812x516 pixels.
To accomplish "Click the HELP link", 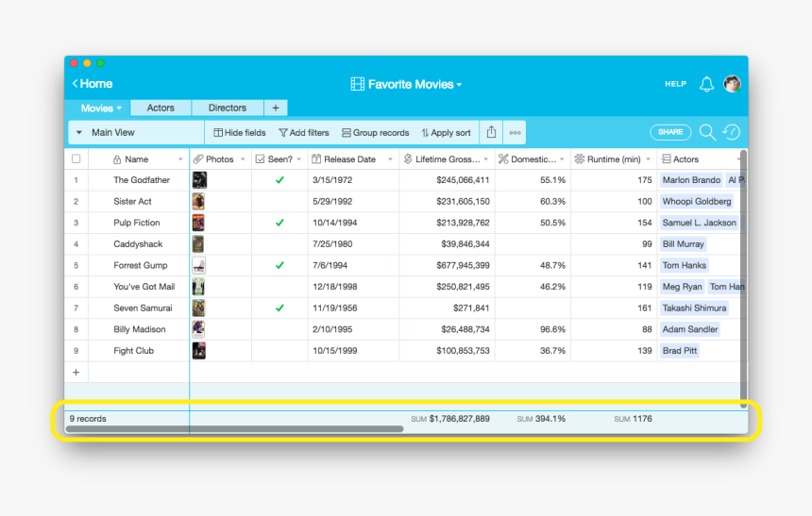I will click(x=676, y=84).
